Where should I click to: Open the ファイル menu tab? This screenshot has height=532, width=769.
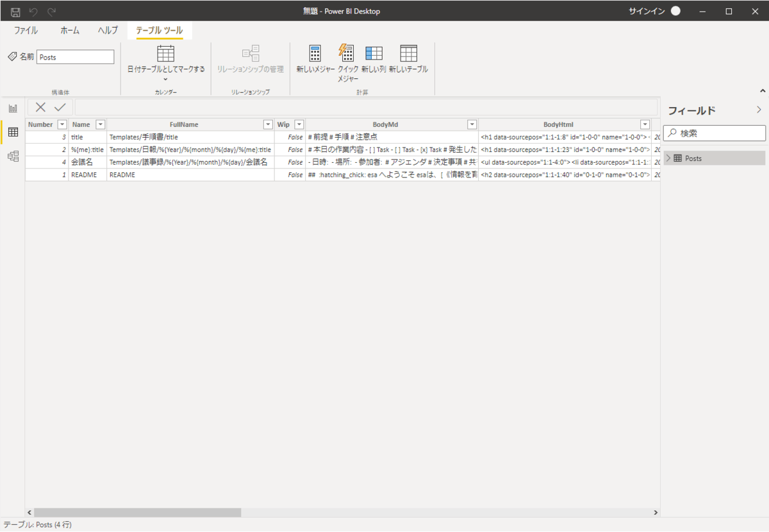click(x=26, y=30)
